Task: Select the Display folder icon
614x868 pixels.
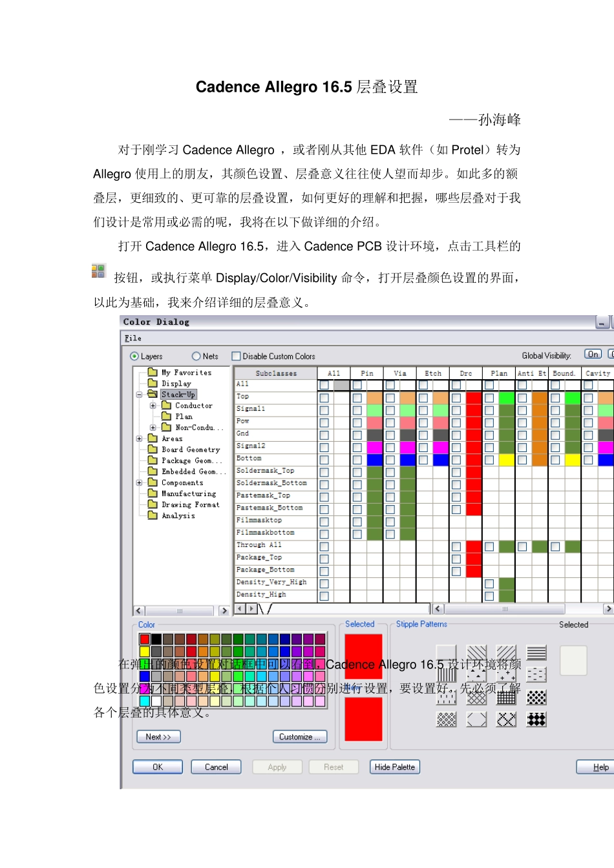Action: [x=153, y=383]
